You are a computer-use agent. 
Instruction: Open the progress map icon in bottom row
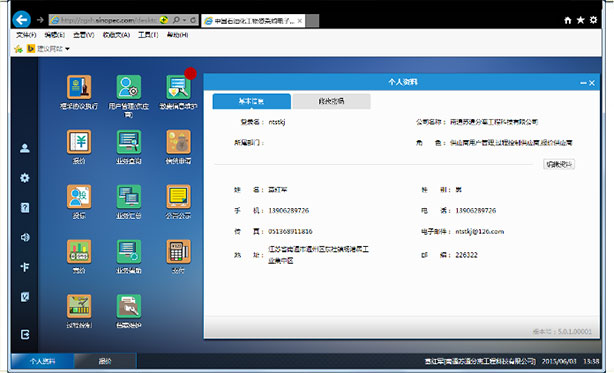click(79, 306)
